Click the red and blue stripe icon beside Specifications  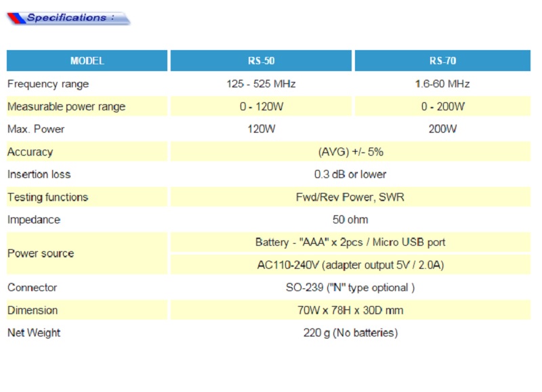point(15,18)
